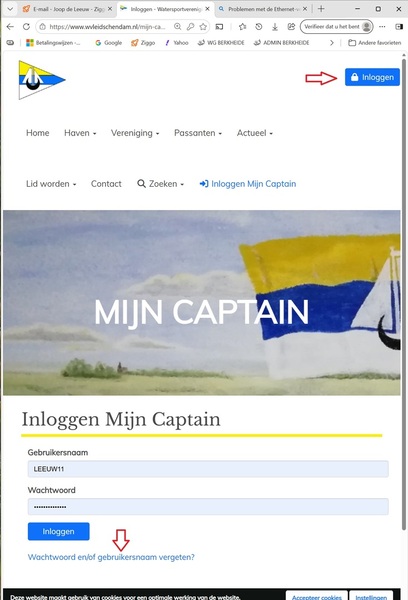Open the tab list chevron at top left
Viewport: 408px width, 600px height.
pos(10,9)
